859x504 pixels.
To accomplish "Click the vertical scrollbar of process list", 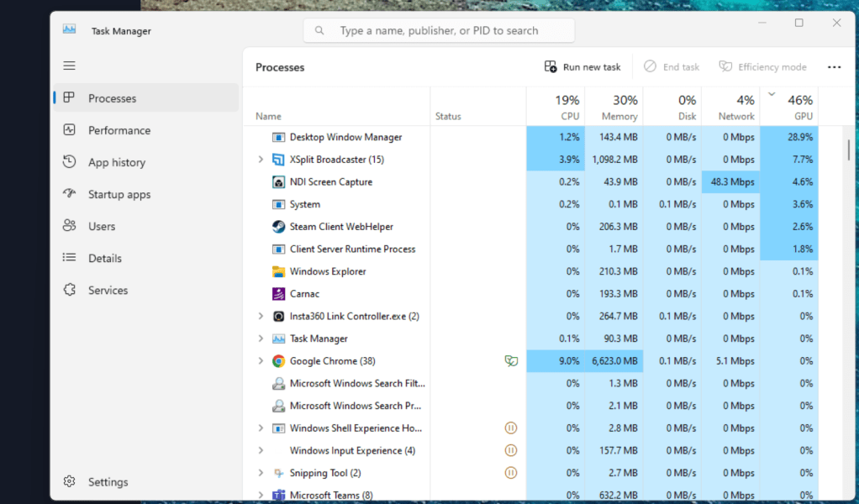I will point(848,150).
